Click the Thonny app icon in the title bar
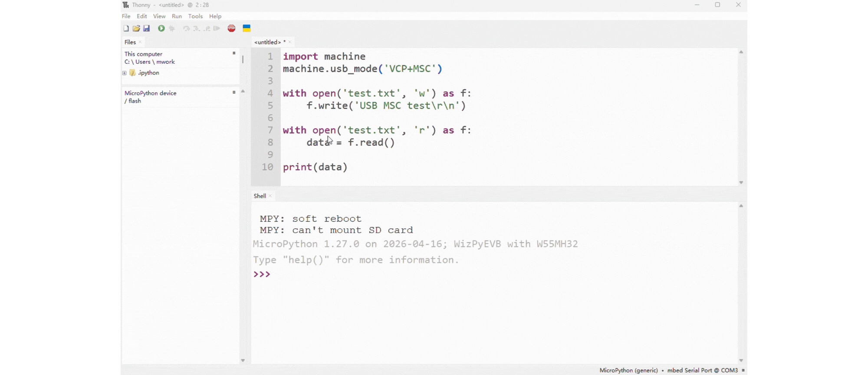 126,5
